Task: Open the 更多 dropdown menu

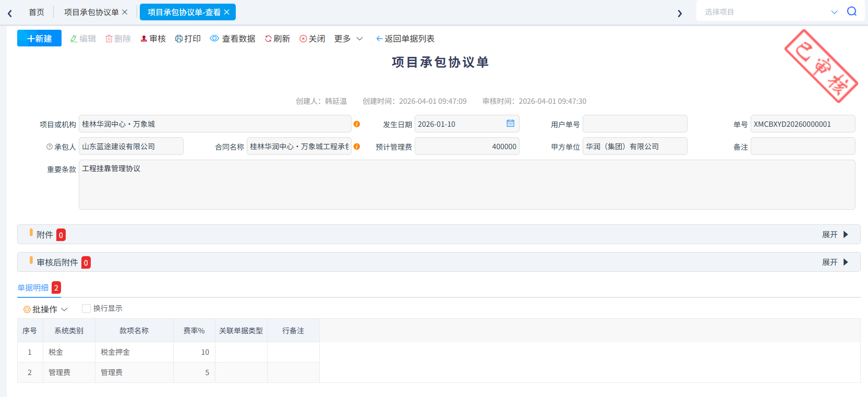Action: tap(348, 39)
